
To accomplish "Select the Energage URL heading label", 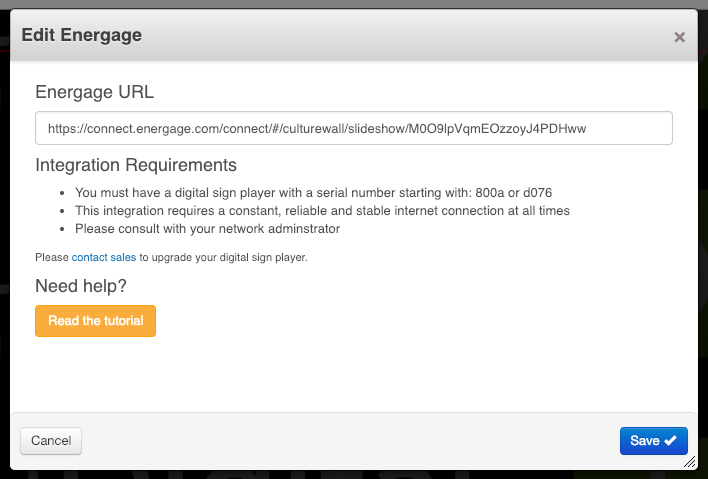I will (x=94, y=92).
